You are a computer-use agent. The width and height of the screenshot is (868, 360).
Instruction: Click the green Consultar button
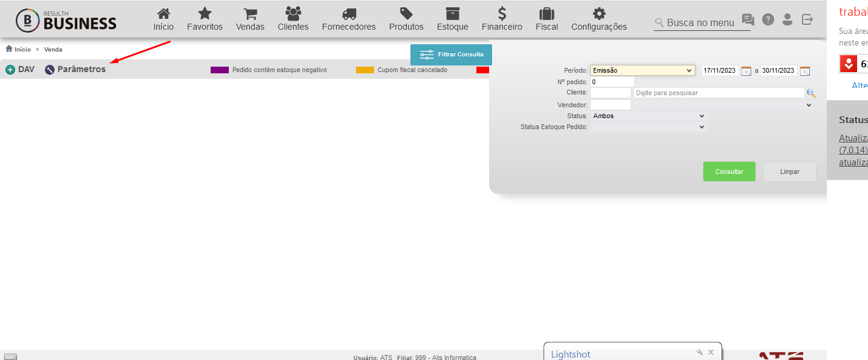click(x=729, y=172)
